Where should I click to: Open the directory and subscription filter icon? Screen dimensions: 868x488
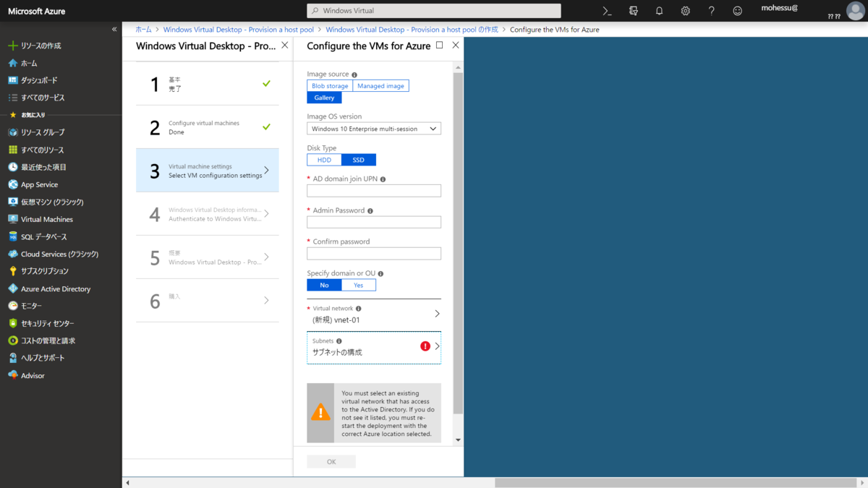[x=634, y=11]
